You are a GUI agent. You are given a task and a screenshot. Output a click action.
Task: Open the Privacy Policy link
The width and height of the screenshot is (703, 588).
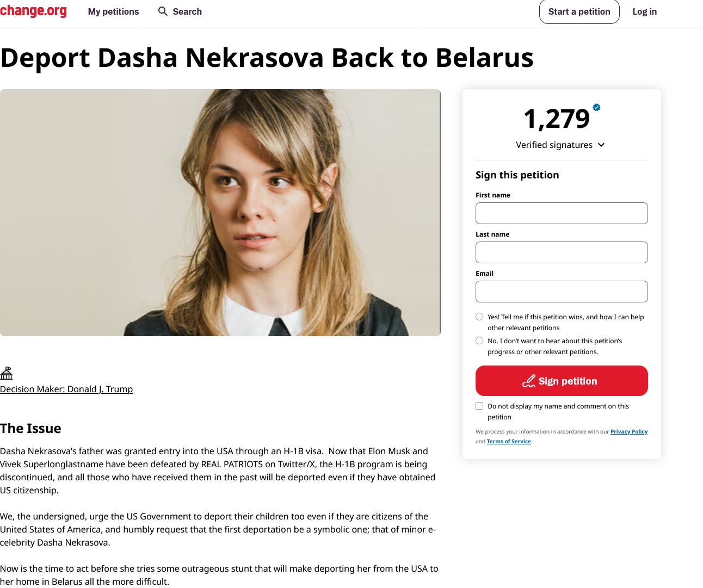coord(629,431)
